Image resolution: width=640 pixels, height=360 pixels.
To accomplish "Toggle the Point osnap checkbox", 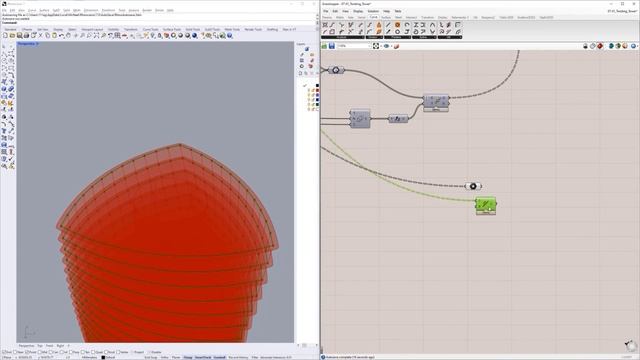I will click(27, 352).
